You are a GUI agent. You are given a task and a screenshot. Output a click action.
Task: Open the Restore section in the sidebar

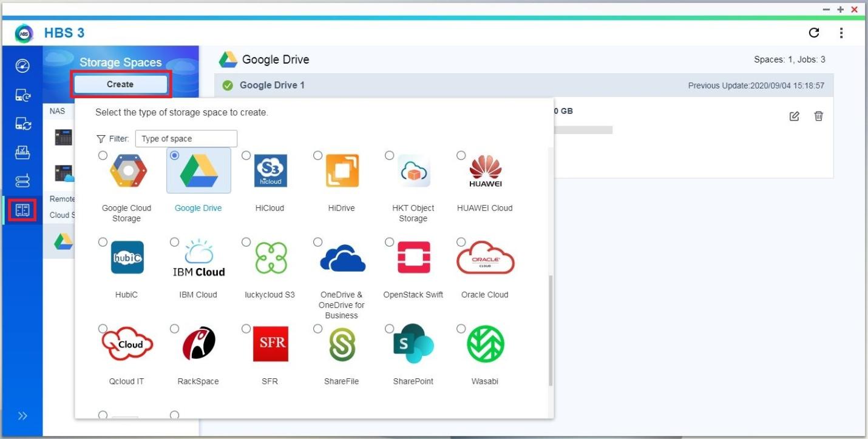(22, 152)
